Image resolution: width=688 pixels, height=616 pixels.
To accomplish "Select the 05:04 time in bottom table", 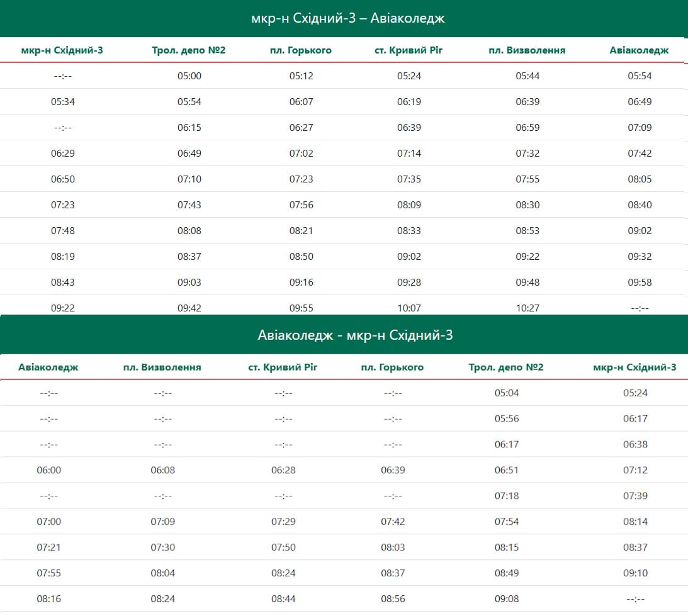I will click(x=507, y=393).
